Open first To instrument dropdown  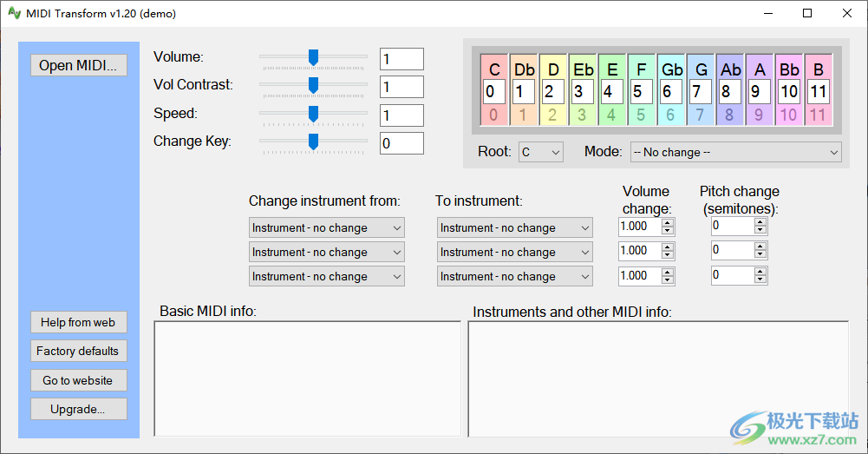[x=515, y=227]
